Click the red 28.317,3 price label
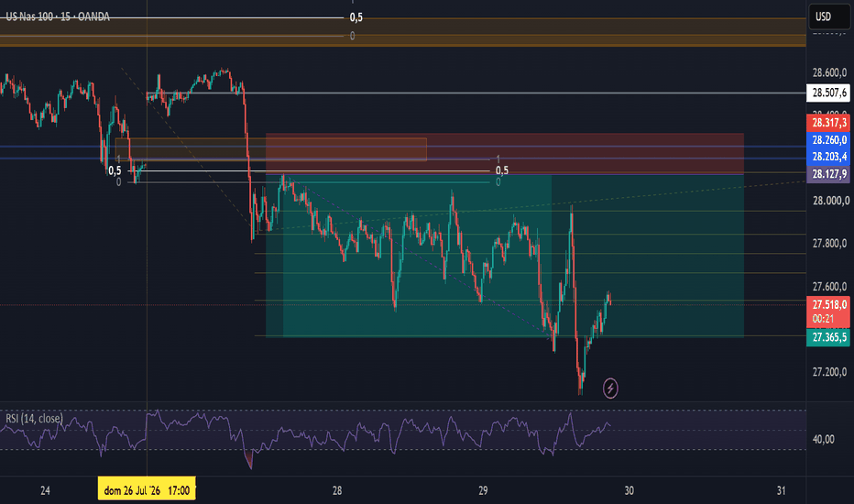This screenshot has width=854, height=504. (x=827, y=123)
